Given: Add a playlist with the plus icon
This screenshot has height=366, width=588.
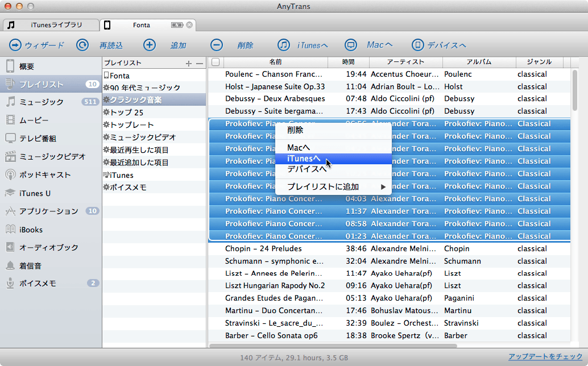Looking at the screenshot, I should click(x=189, y=64).
